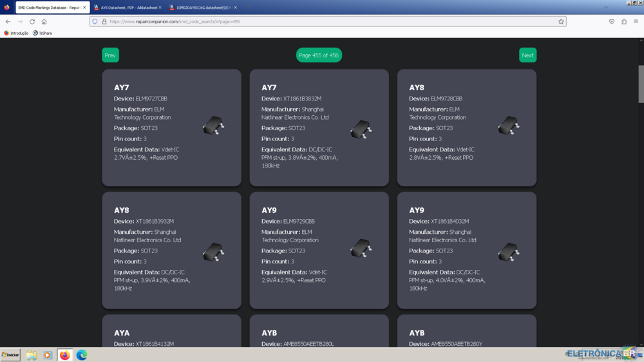This screenshot has height=362, width=644.
Task: Click Firefox icon in the taskbar
Action: pos(65,355)
